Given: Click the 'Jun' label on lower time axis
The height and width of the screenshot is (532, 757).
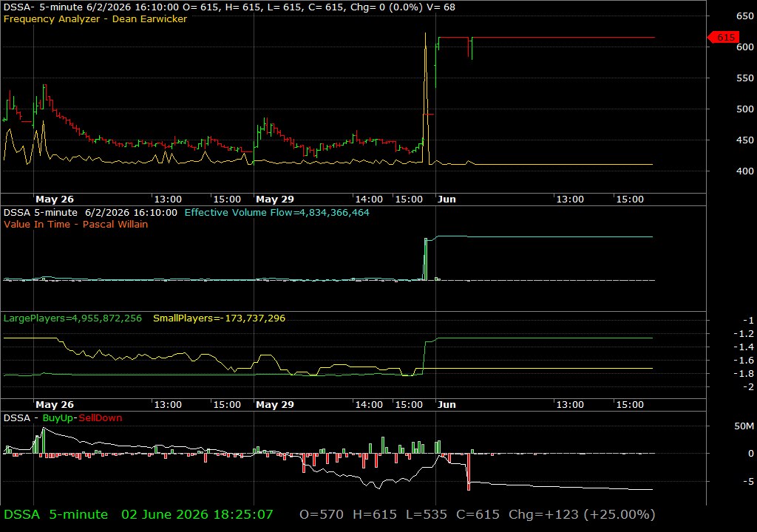Looking at the screenshot, I should coord(447,405).
